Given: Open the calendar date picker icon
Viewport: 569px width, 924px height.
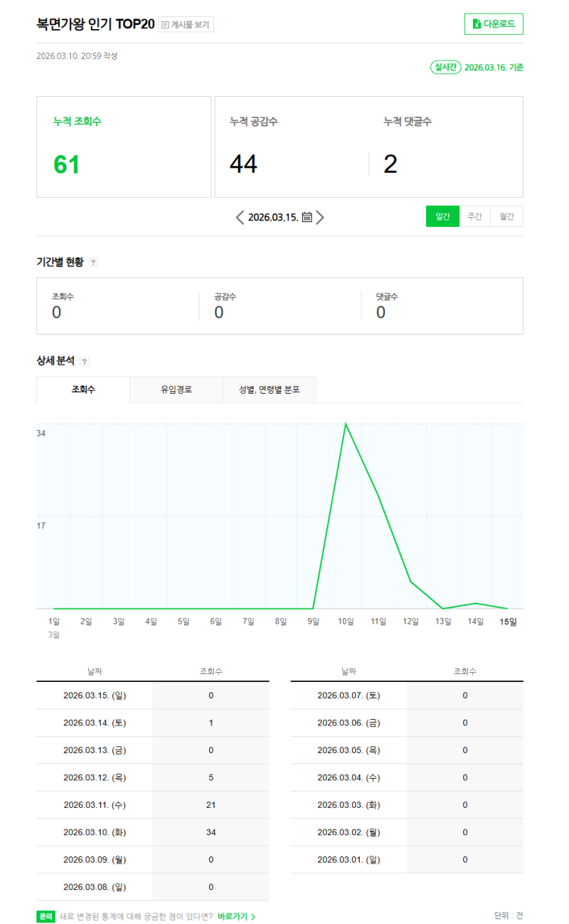Looking at the screenshot, I should (x=307, y=217).
